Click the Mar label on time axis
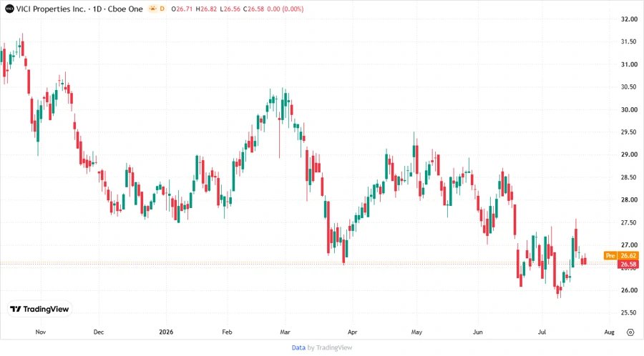Image resolution: width=644 pixels, height=356 pixels. click(285, 332)
